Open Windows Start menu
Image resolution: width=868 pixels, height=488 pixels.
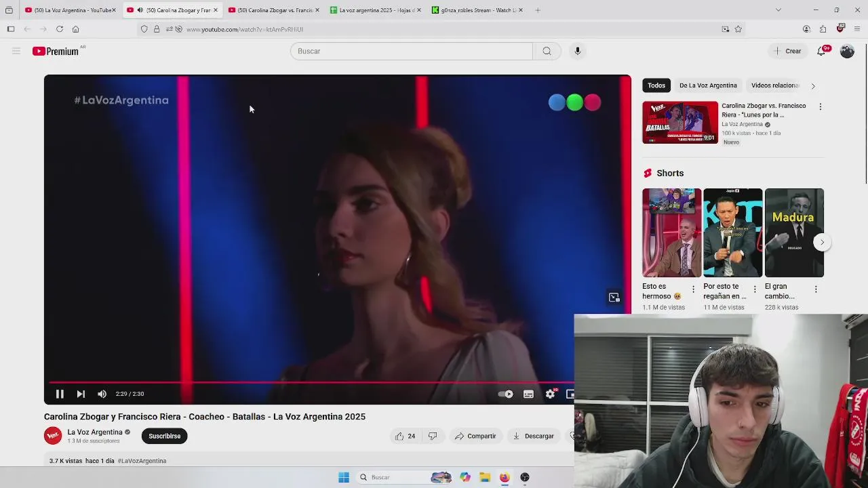click(x=344, y=477)
